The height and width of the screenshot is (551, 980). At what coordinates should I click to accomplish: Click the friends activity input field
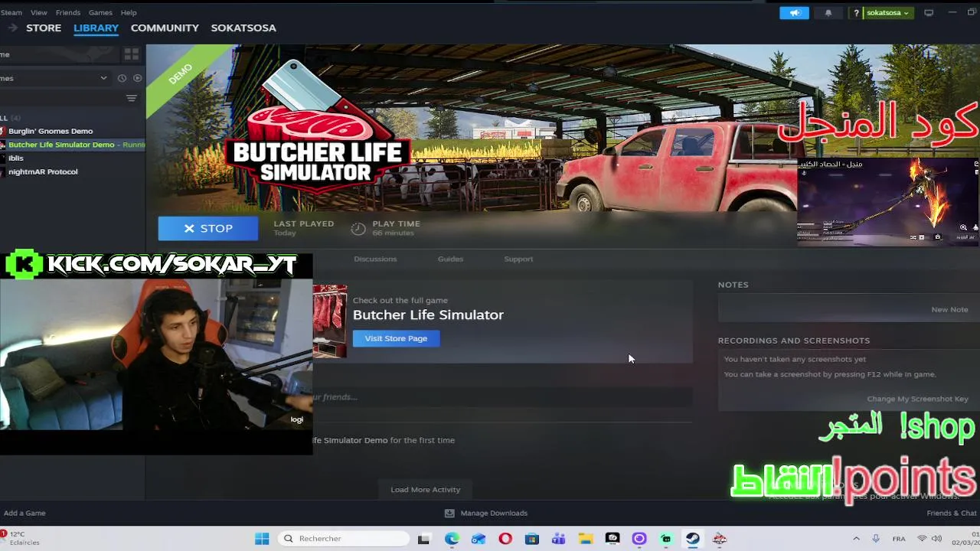(502, 397)
